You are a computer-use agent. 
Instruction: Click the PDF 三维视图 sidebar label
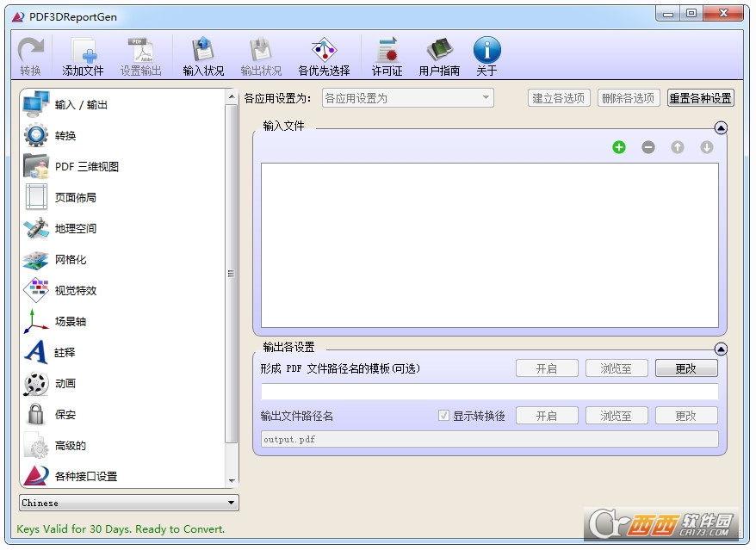tap(87, 166)
